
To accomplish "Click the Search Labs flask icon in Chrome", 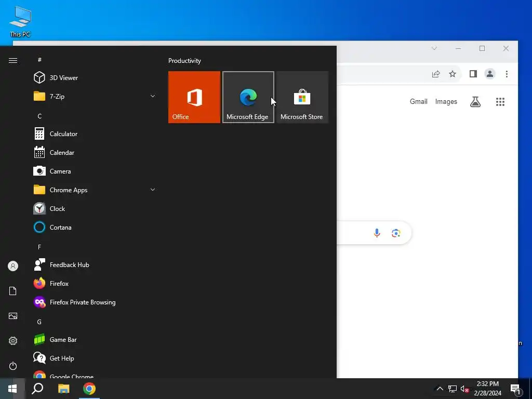I will [x=475, y=101].
